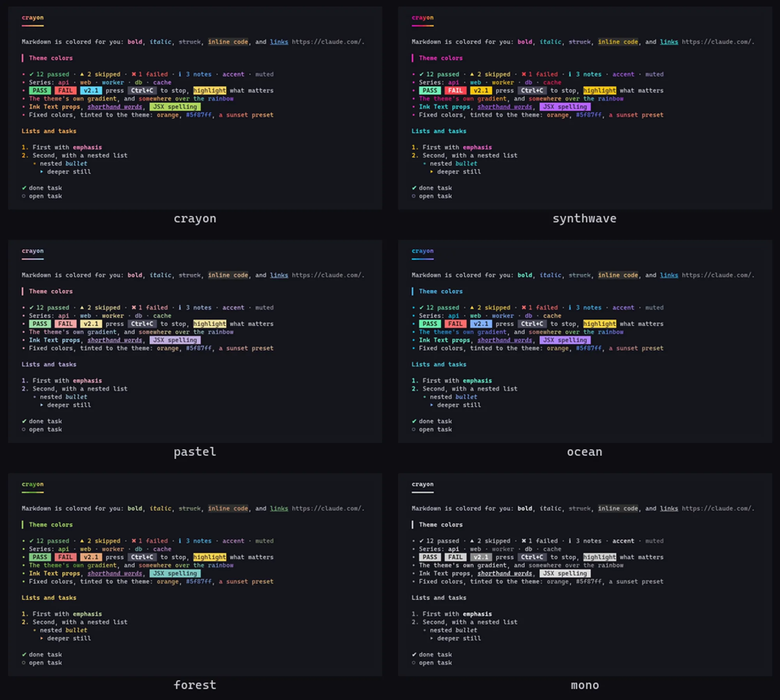Select the 'pastel' theme caption
780x700 pixels.
(195, 452)
